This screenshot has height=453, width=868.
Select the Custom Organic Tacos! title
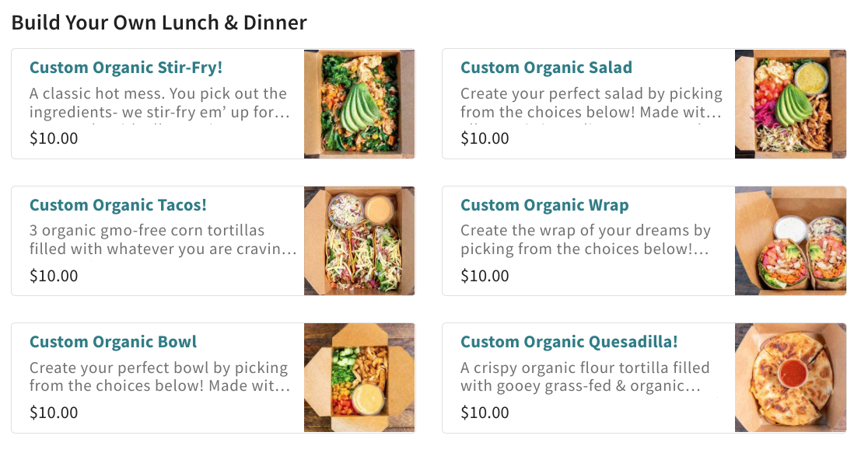pyautogui.click(x=118, y=205)
